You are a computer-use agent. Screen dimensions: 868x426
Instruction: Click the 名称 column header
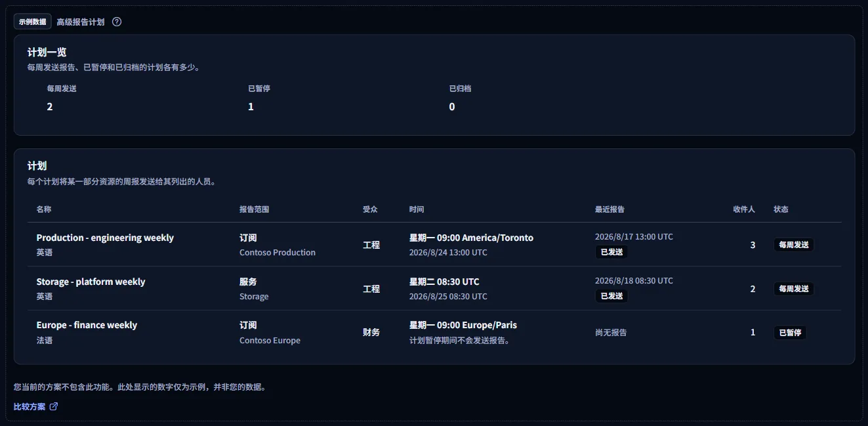pyautogui.click(x=44, y=209)
